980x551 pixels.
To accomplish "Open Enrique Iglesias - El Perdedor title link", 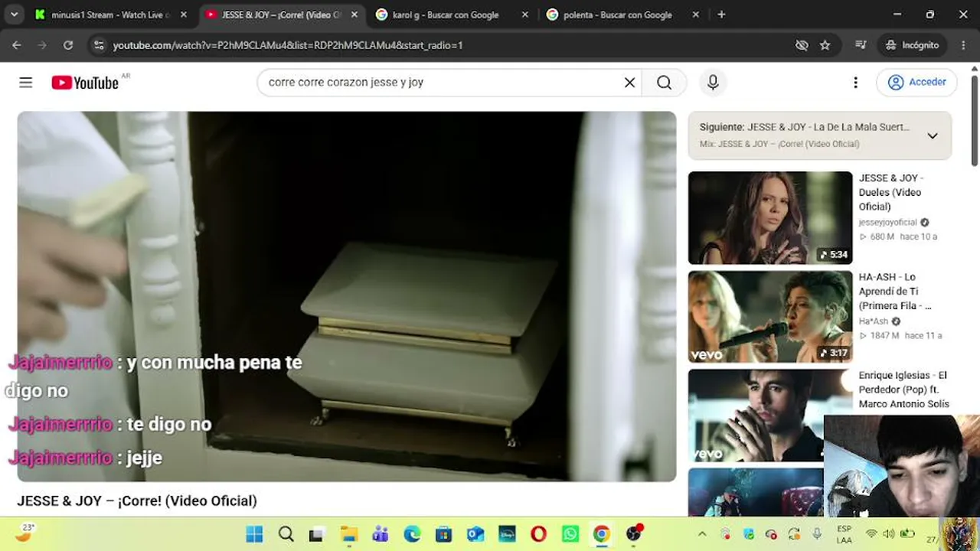I will (904, 390).
